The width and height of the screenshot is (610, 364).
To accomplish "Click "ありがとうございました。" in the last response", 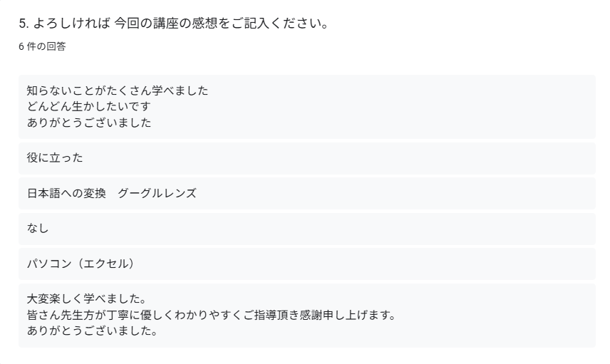I will pos(92,331).
